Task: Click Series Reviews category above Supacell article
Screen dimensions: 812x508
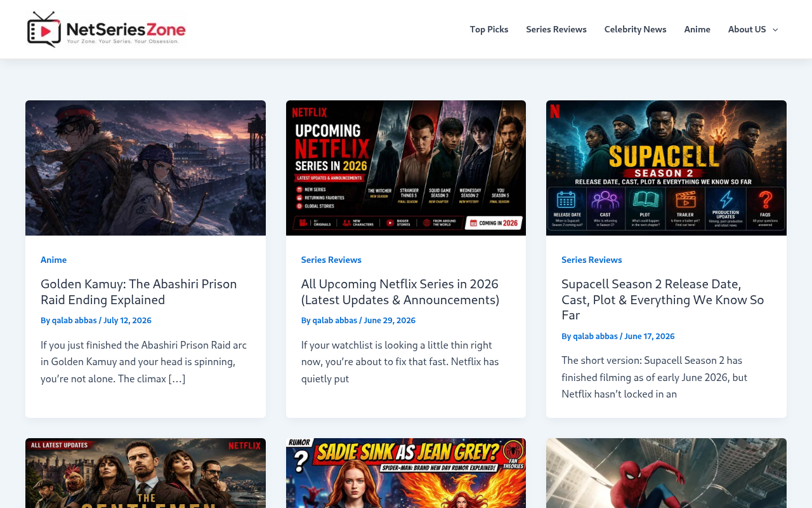Action: [x=591, y=260]
